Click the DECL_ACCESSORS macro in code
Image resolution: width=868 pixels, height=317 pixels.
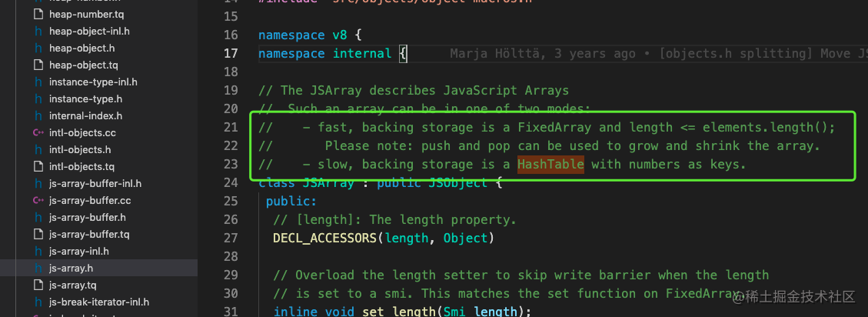pyautogui.click(x=324, y=238)
